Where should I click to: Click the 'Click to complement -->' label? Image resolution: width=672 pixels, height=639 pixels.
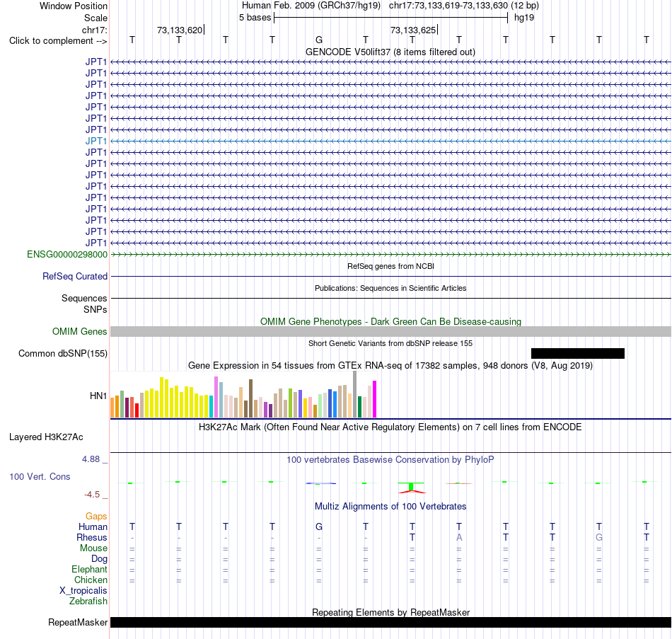click(58, 41)
